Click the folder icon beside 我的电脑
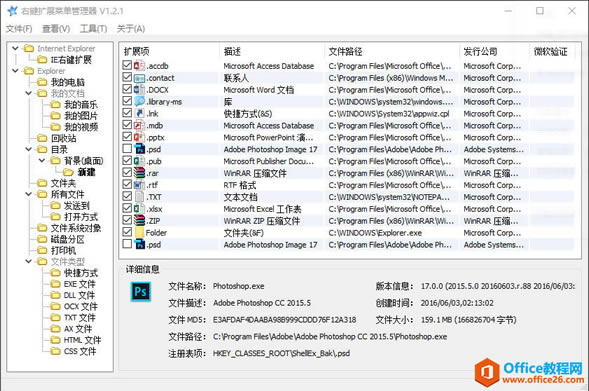Viewport: 589px width, 391px height. pyautogui.click(x=42, y=82)
